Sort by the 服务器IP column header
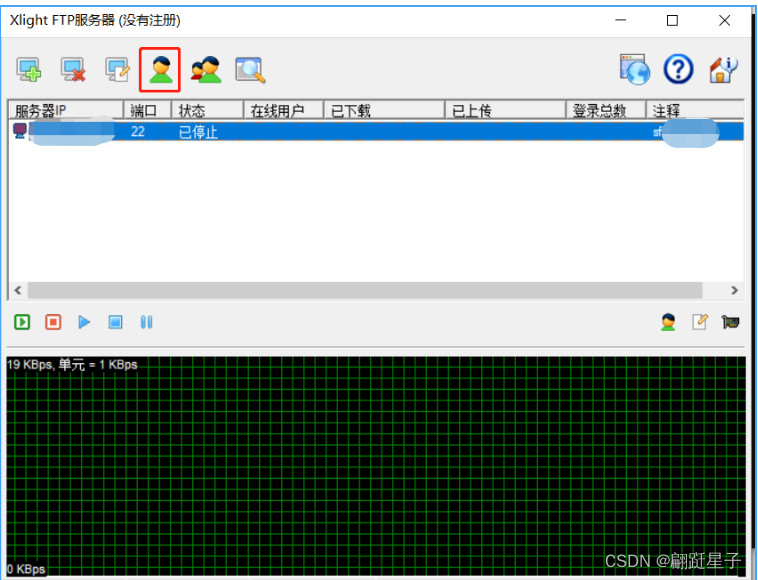 (x=66, y=111)
